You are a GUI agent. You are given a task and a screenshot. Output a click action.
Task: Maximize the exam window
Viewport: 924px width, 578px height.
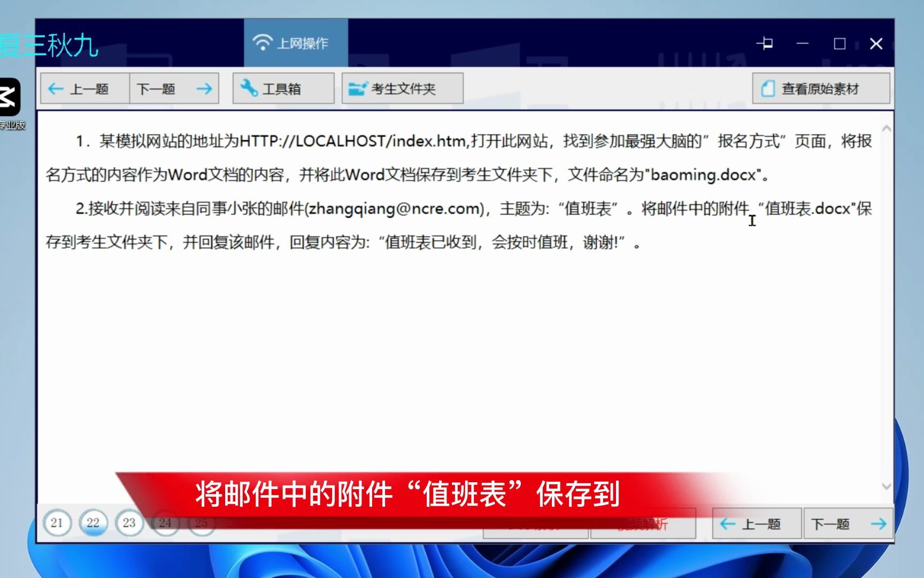tap(840, 43)
